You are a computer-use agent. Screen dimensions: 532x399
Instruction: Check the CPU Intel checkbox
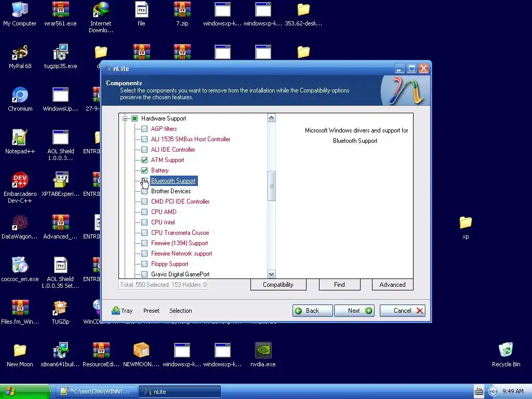[144, 222]
